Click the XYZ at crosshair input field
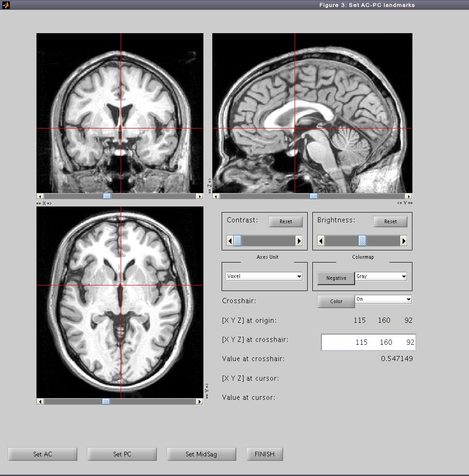469x476 pixels. 368,342
